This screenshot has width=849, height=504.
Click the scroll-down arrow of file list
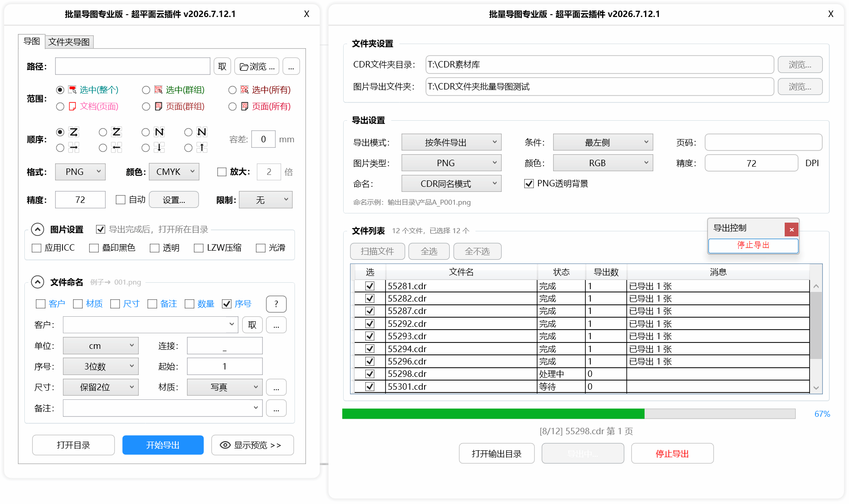pos(816,388)
